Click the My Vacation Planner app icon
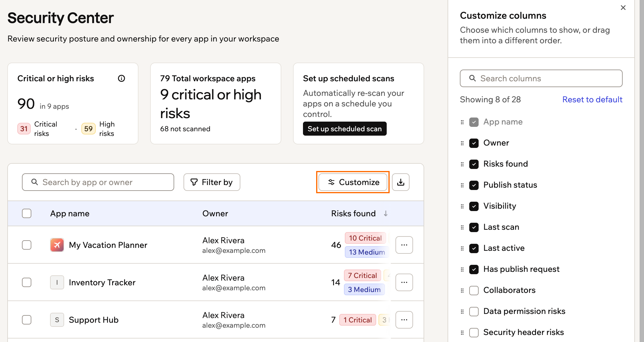 (57, 245)
